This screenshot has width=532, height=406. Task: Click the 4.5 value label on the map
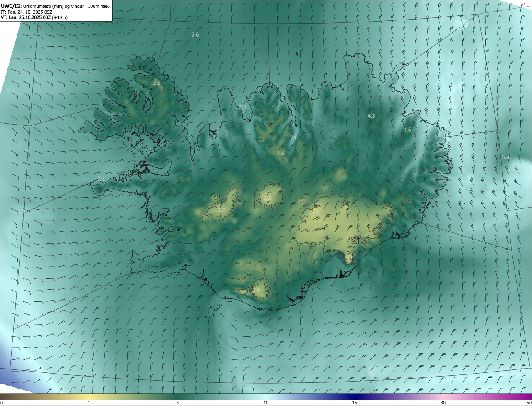point(372,116)
